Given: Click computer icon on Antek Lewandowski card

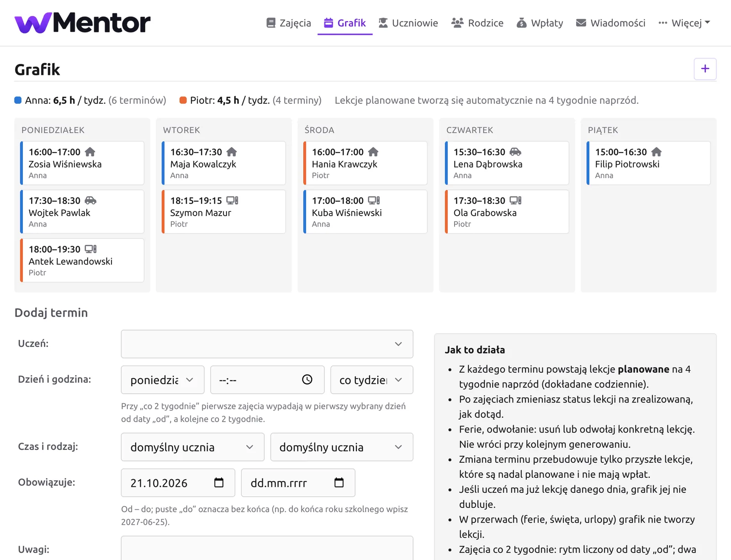Looking at the screenshot, I should pos(90,249).
